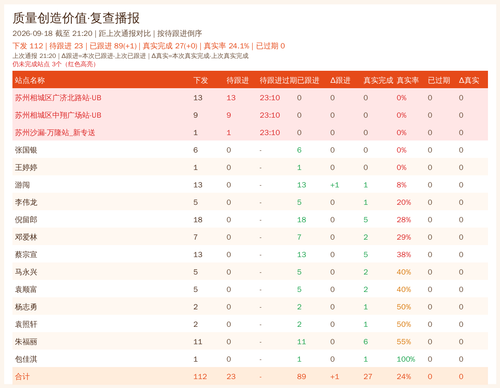This screenshot has height=388, width=500.
Task: Click the total 真实完成 value 27 in 合计 row
Action: click(368, 377)
